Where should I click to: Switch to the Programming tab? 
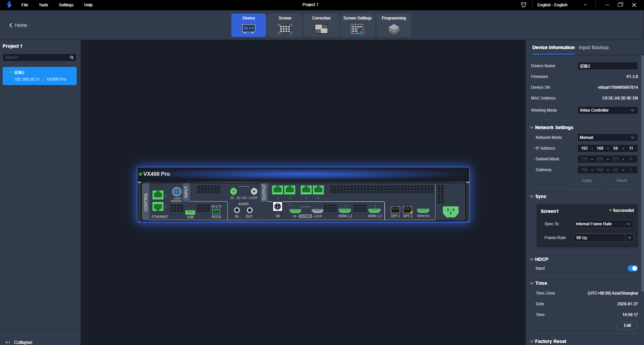394,25
